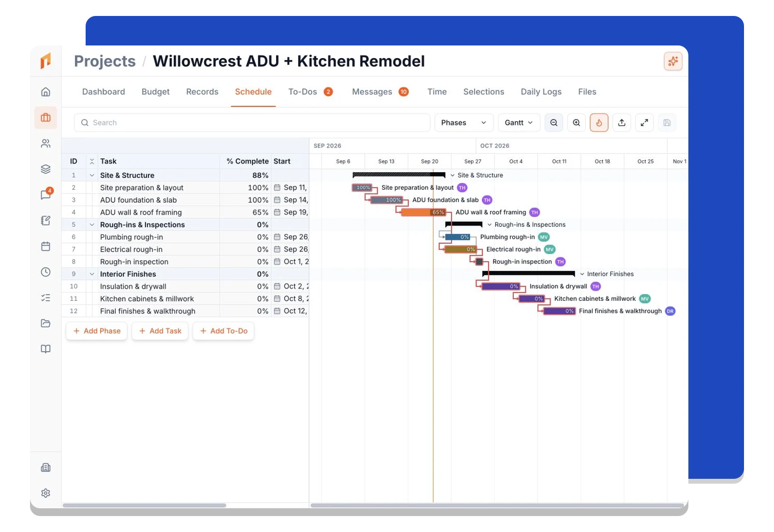Collapse all rows via header toggle
This screenshot has width=774, height=532.
pos(92,162)
